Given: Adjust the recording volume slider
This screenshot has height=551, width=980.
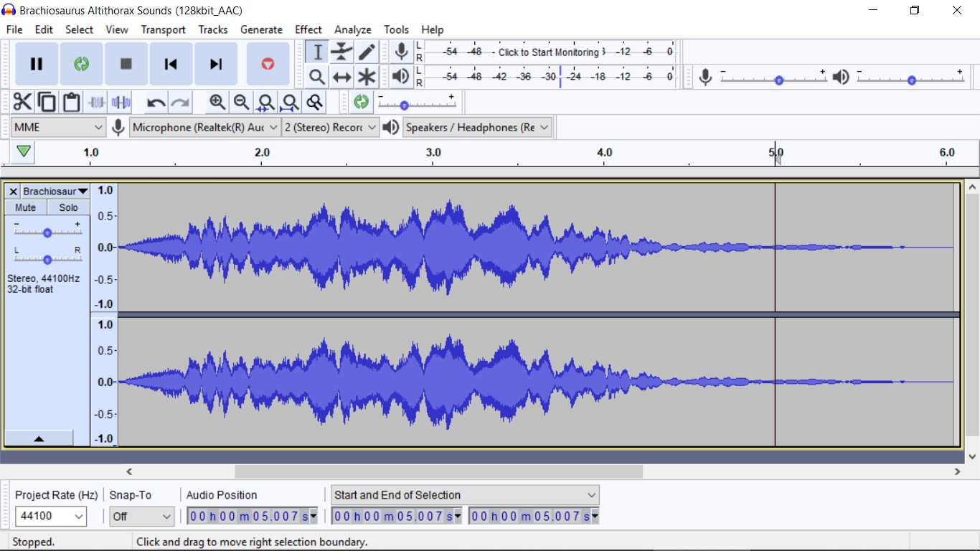Looking at the screenshot, I should [779, 80].
